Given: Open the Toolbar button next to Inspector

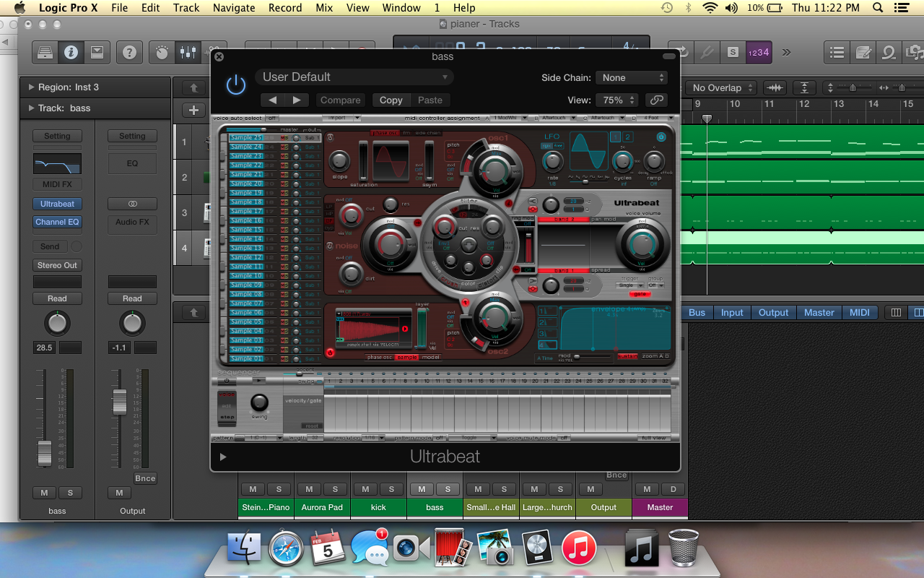Looking at the screenshot, I should (x=96, y=52).
